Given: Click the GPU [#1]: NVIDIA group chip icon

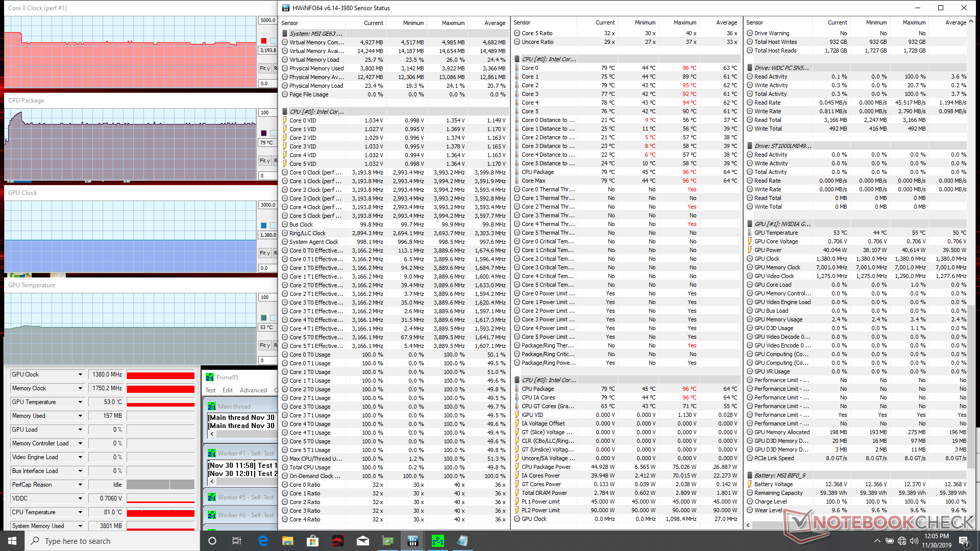Looking at the screenshot, I should pos(750,224).
